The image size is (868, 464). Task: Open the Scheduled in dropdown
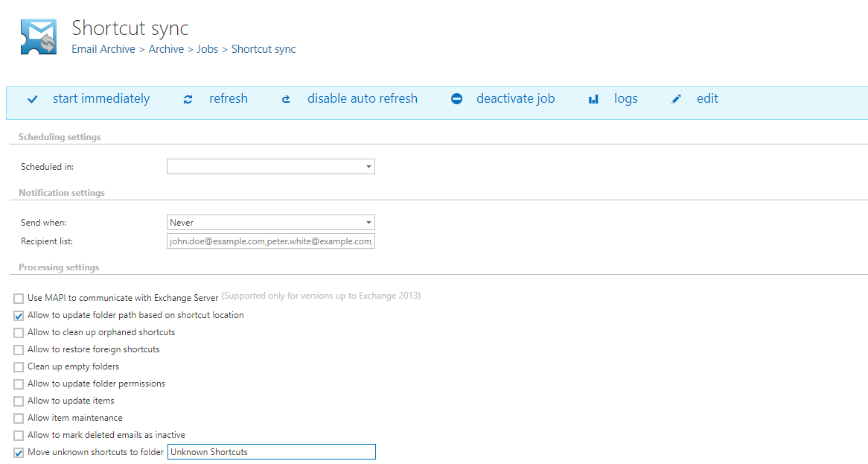(271, 167)
